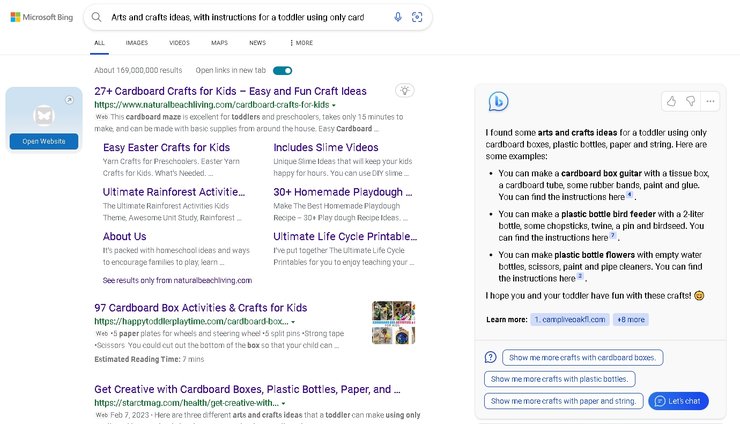740x424 pixels.
Task: Click the website card envelope image
Action: (x=44, y=116)
